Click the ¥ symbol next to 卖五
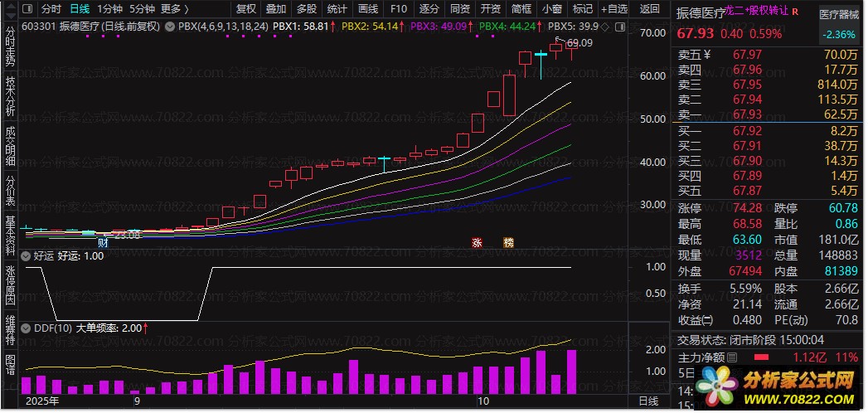 (707, 54)
